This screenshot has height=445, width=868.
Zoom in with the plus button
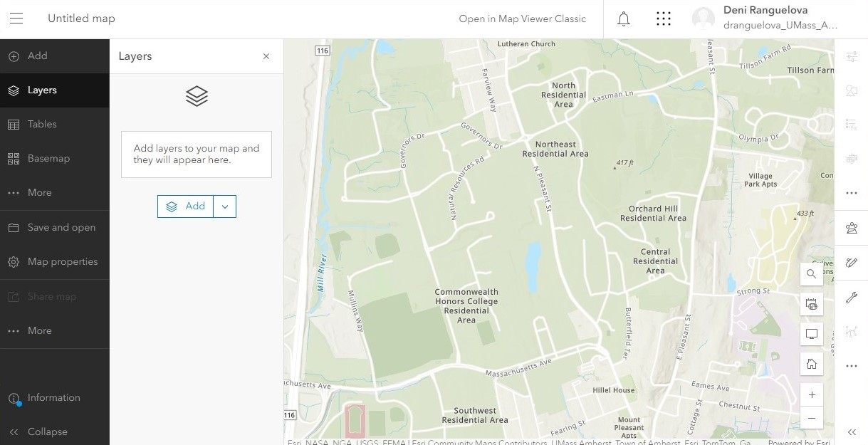click(x=811, y=394)
